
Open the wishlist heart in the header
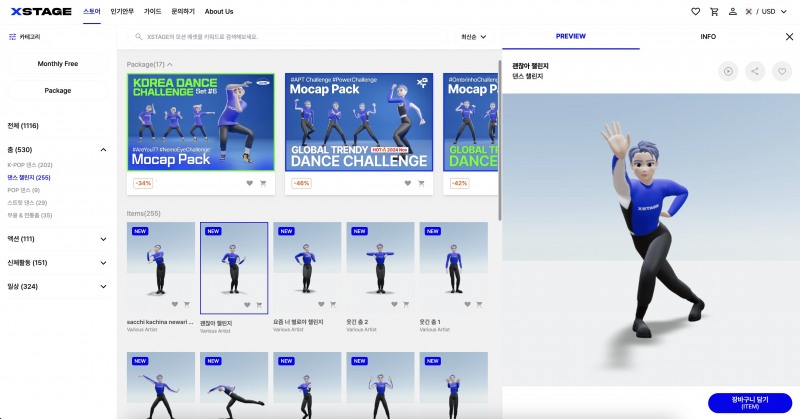(695, 11)
